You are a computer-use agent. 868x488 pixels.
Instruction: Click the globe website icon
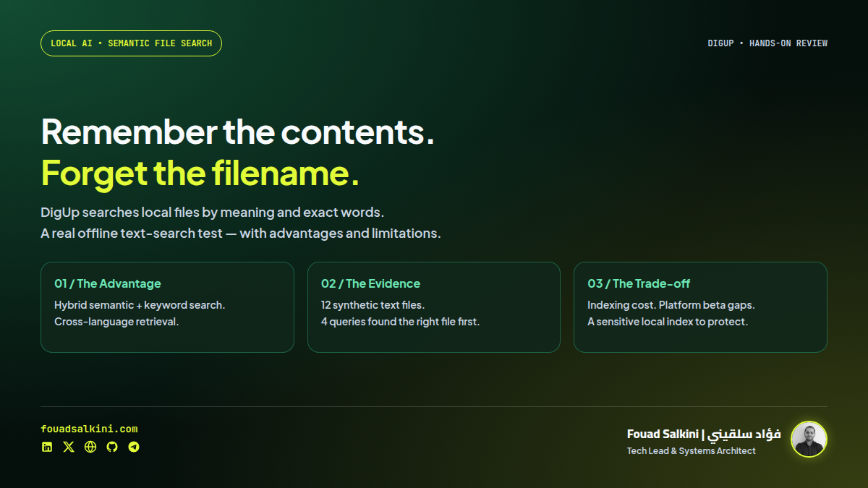[x=90, y=447]
